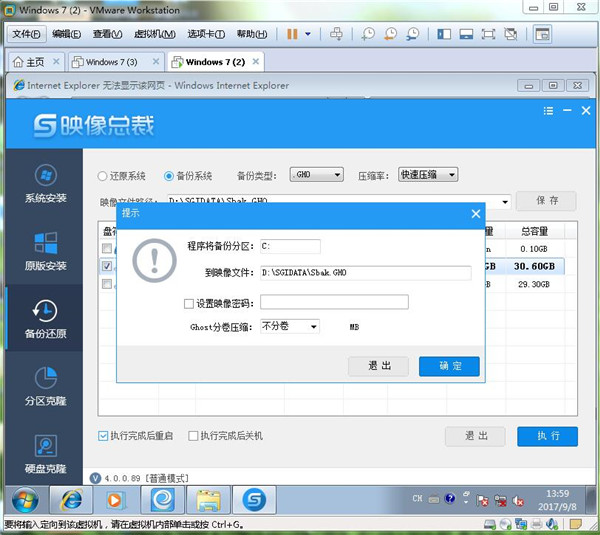The image size is (600, 535).
Task: Open the 虚拟机(M) menu
Action: [155, 34]
